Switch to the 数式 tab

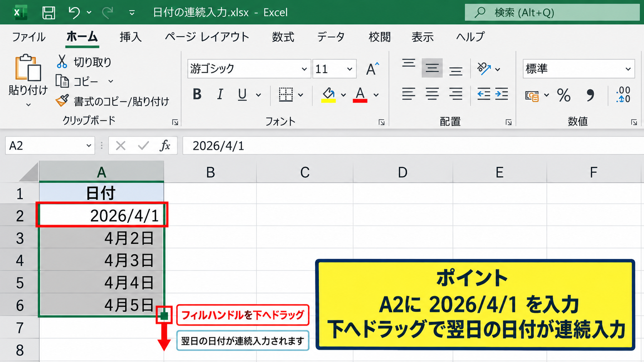[x=283, y=37]
